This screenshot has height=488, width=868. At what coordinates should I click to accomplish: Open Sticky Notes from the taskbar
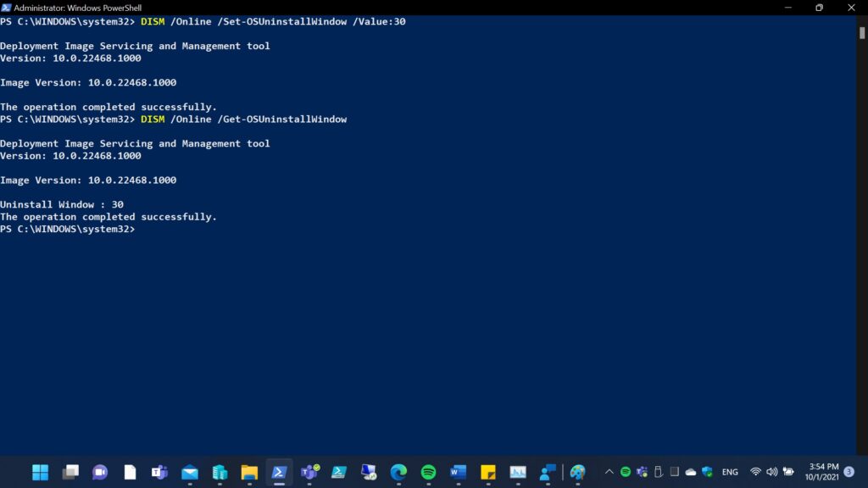(x=487, y=472)
